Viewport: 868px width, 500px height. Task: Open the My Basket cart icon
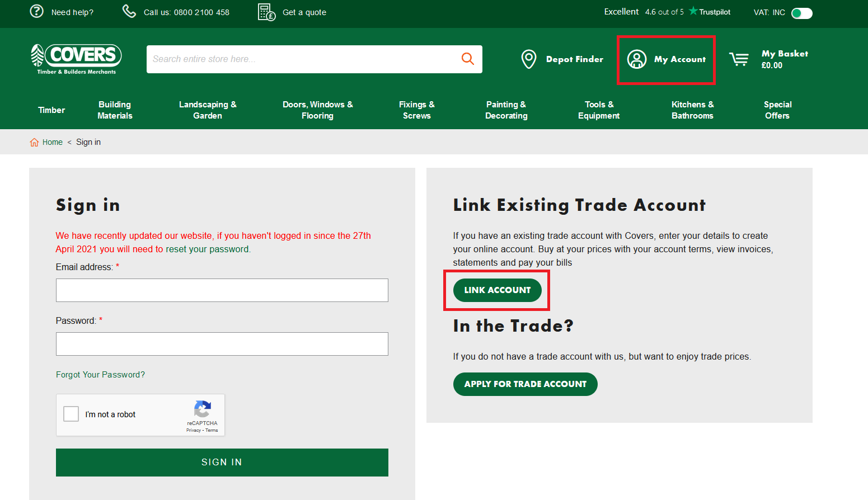[739, 59]
